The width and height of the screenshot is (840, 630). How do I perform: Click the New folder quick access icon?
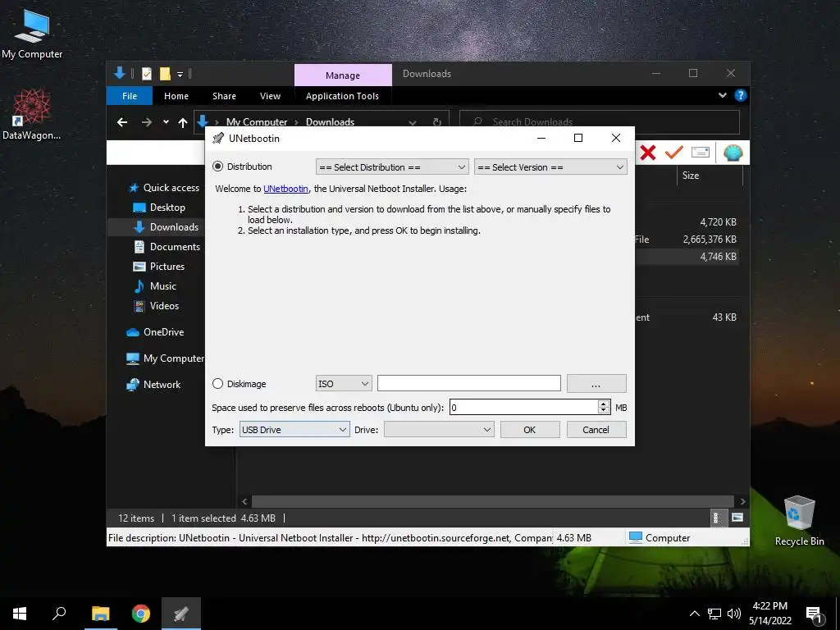click(x=165, y=74)
